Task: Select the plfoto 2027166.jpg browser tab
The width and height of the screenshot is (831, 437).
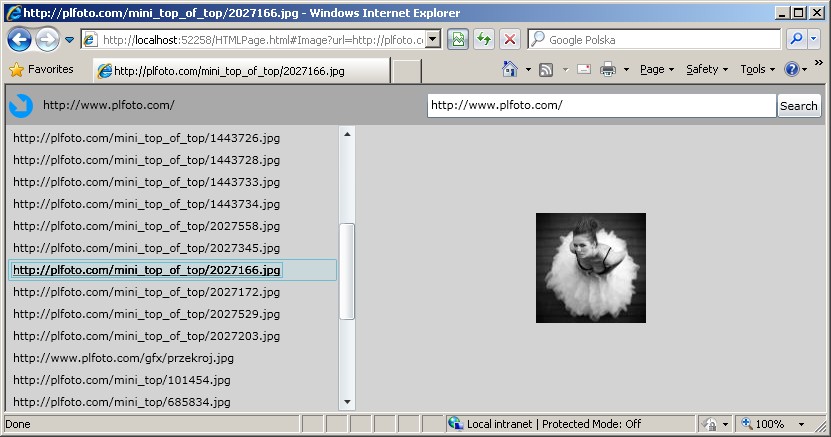Action: [x=242, y=71]
